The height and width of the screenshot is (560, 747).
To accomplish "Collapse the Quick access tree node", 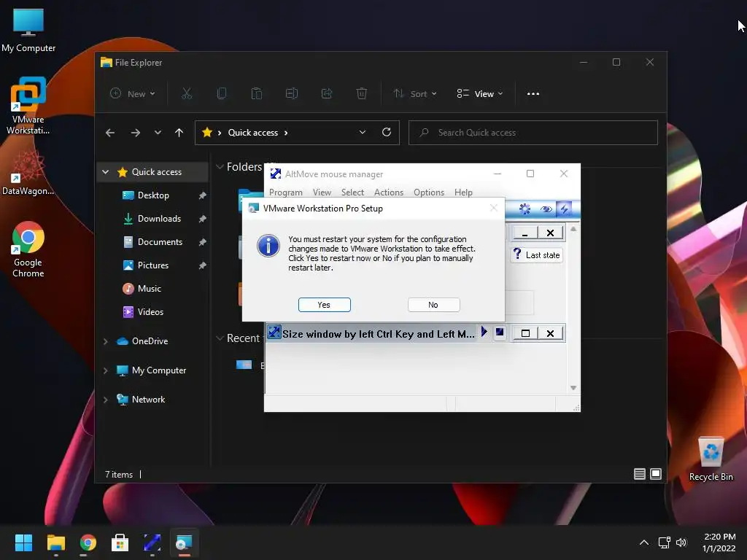I will [106, 172].
